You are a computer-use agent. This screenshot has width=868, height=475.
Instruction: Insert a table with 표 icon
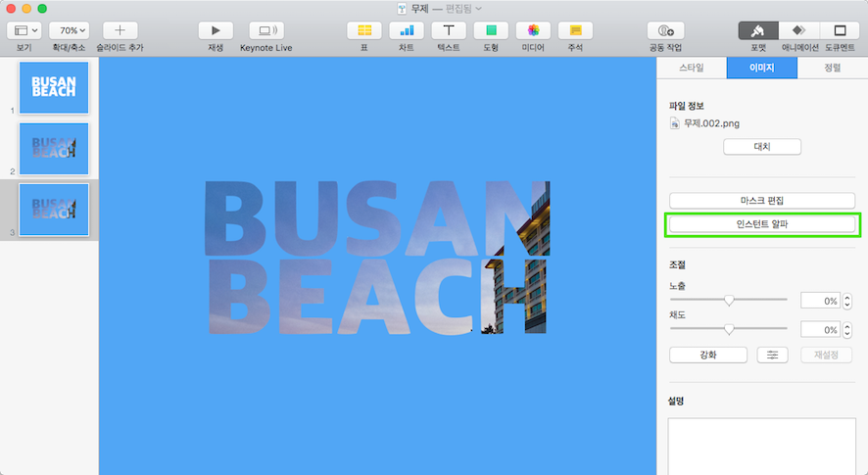point(364,30)
